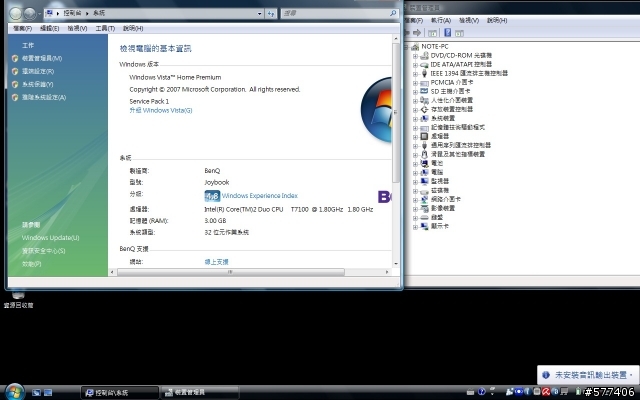Open the 執行(A) menu in Device Manager
640x400 pixels.
coord(441,20)
